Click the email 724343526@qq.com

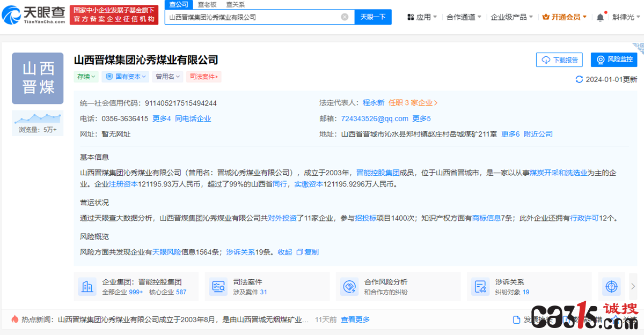pyautogui.click(x=375, y=118)
